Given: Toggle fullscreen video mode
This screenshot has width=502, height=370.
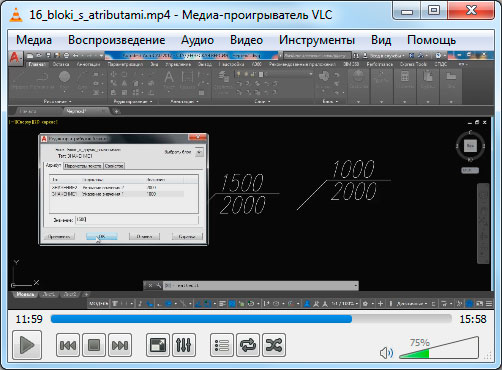Looking at the screenshot, I should 158,345.
